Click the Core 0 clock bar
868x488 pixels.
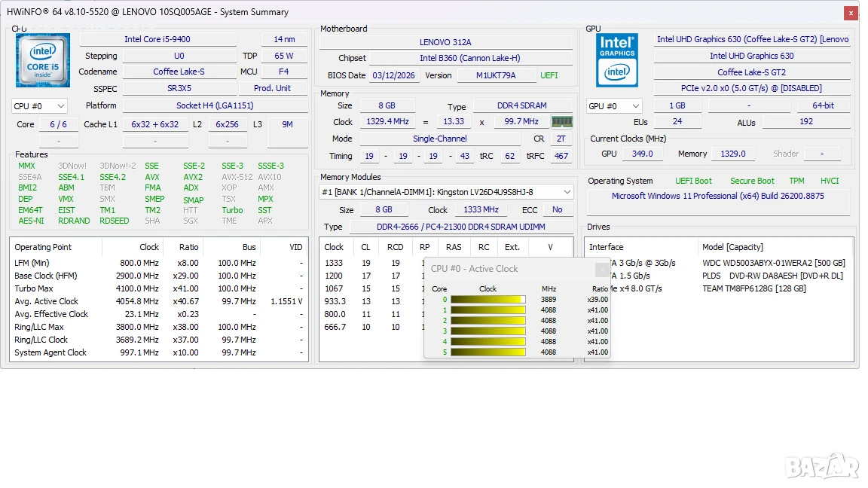tap(487, 300)
